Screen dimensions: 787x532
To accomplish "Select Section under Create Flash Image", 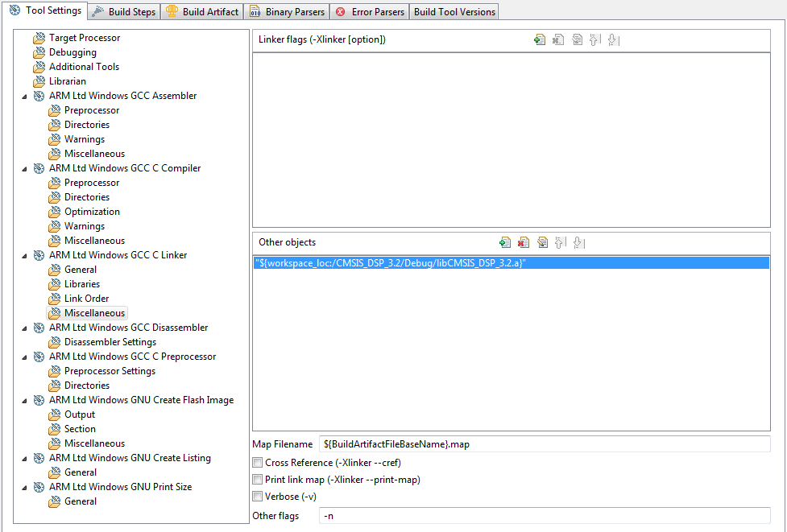I will tap(80, 429).
